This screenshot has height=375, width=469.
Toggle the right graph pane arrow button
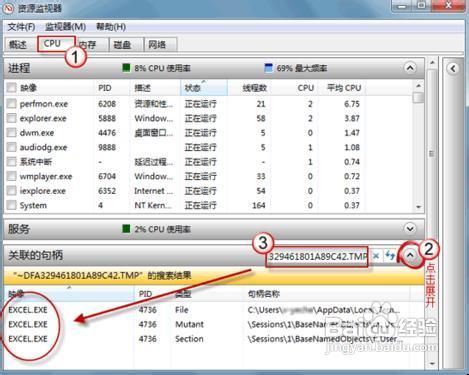pos(453,69)
